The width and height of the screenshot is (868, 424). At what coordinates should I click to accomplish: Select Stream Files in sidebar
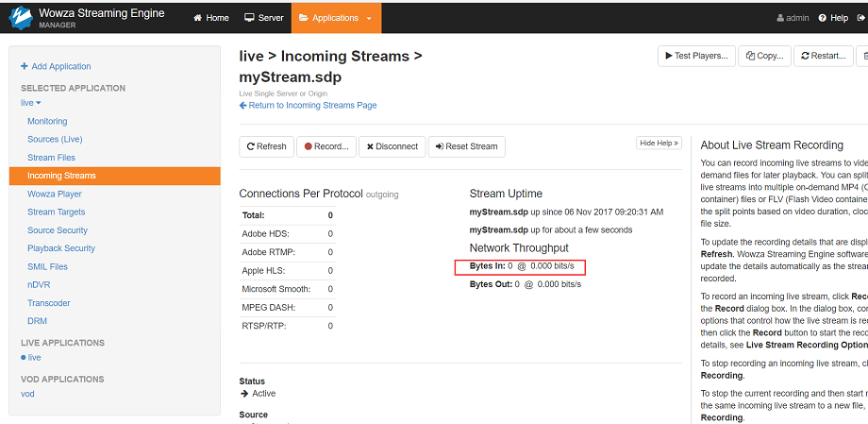[51, 158]
